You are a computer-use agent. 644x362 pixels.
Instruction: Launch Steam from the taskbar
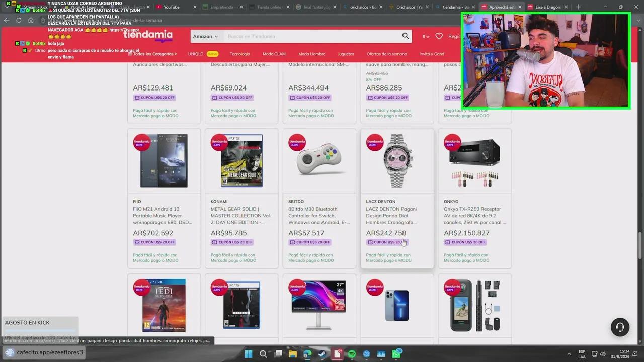coord(322,354)
